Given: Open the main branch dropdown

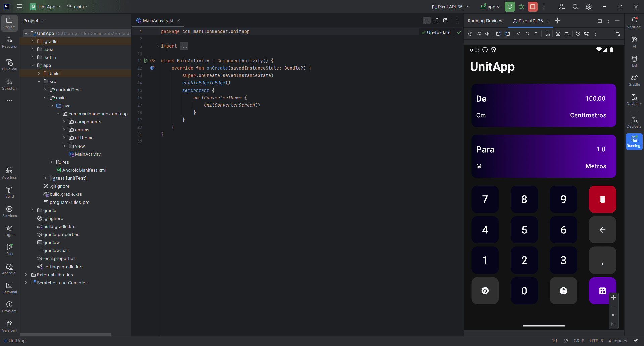Looking at the screenshot, I should [x=78, y=7].
